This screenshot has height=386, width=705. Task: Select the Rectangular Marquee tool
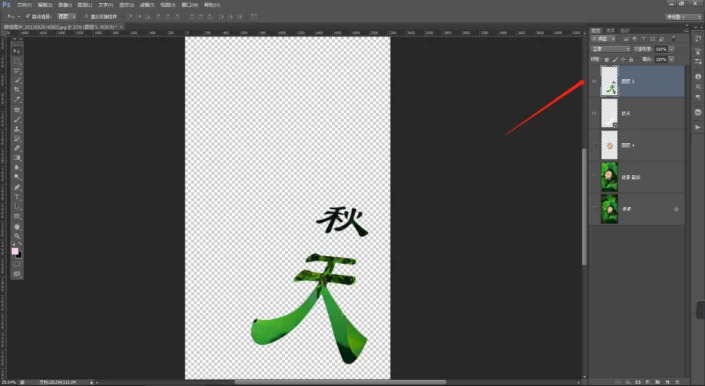pyautogui.click(x=17, y=61)
